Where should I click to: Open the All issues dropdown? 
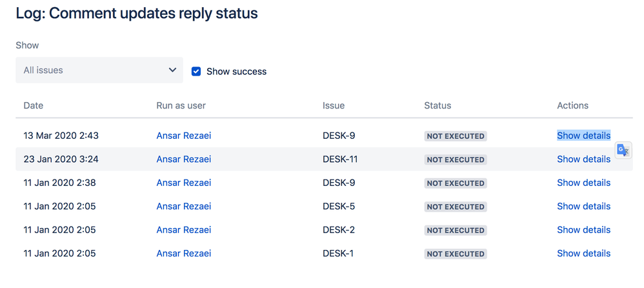point(99,70)
